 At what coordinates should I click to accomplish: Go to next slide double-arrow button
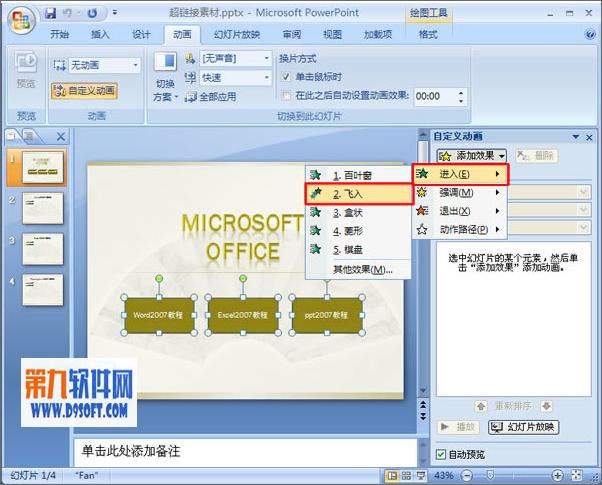(423, 416)
